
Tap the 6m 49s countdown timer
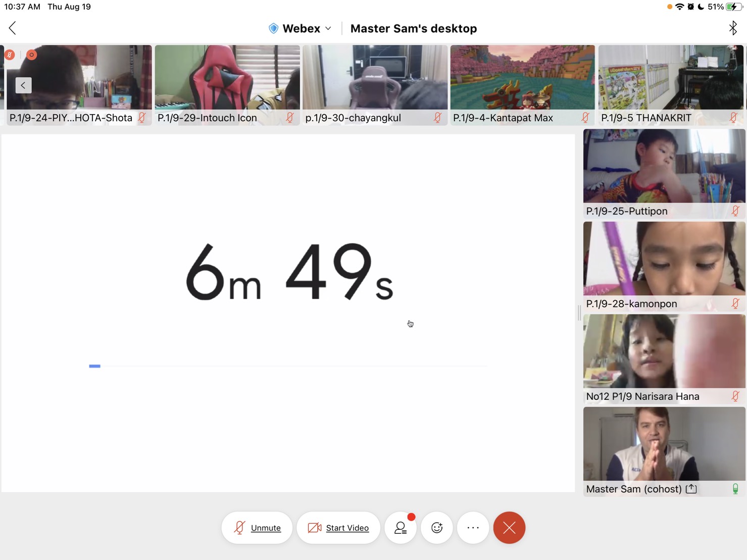click(289, 271)
